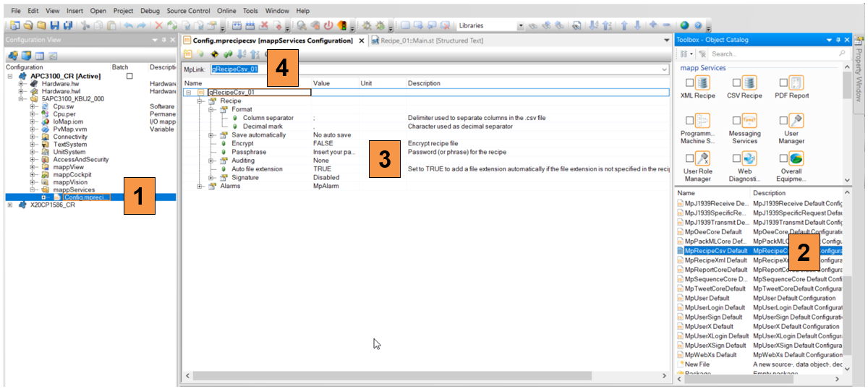Image resolution: width=868 pixels, height=389 pixels.
Task: Check the XML Recipe checkbox
Action: [x=689, y=83]
